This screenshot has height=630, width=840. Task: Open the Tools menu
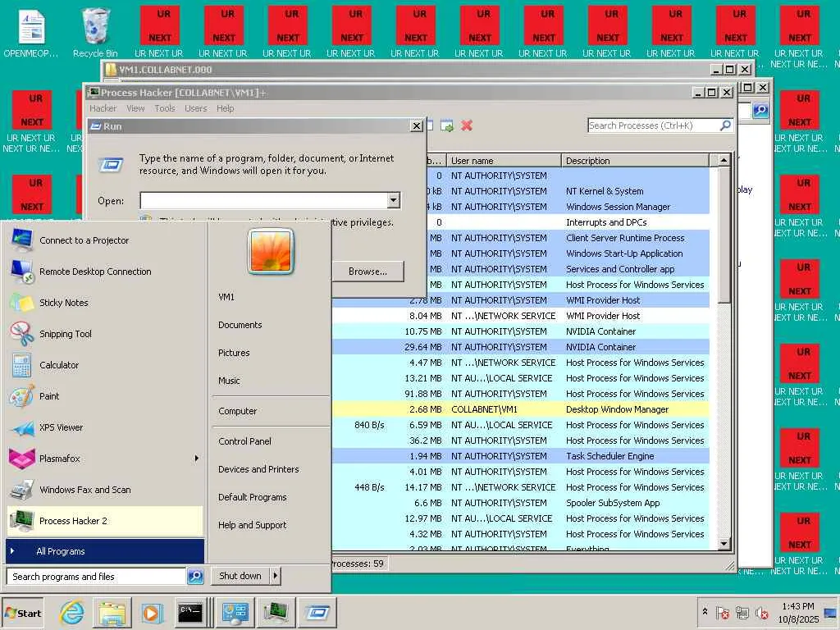click(x=165, y=108)
